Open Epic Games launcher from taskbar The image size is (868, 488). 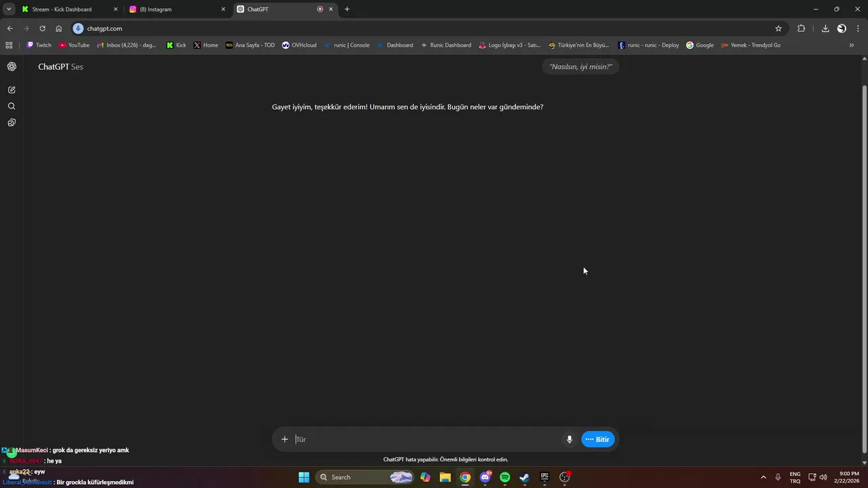point(545,477)
